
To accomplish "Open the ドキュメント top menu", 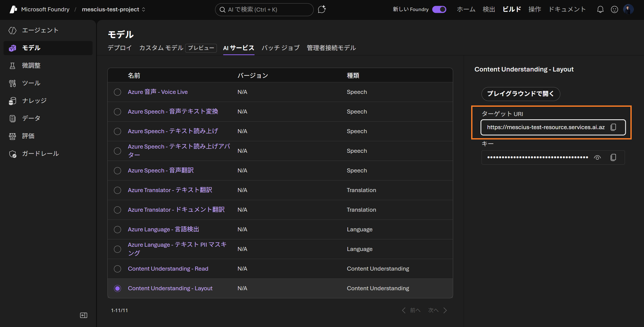I will click(567, 9).
